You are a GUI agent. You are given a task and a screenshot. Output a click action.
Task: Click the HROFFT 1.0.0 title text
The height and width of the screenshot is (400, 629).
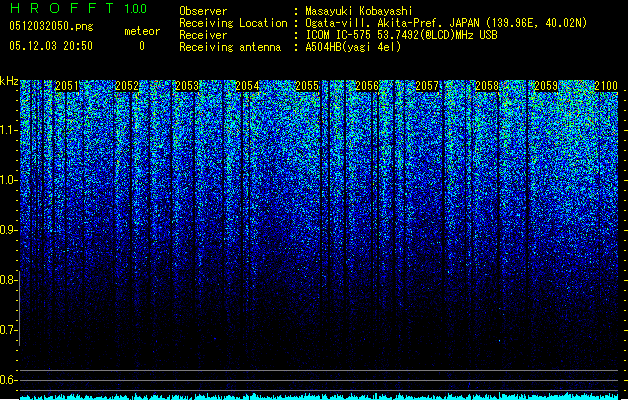[79, 8]
